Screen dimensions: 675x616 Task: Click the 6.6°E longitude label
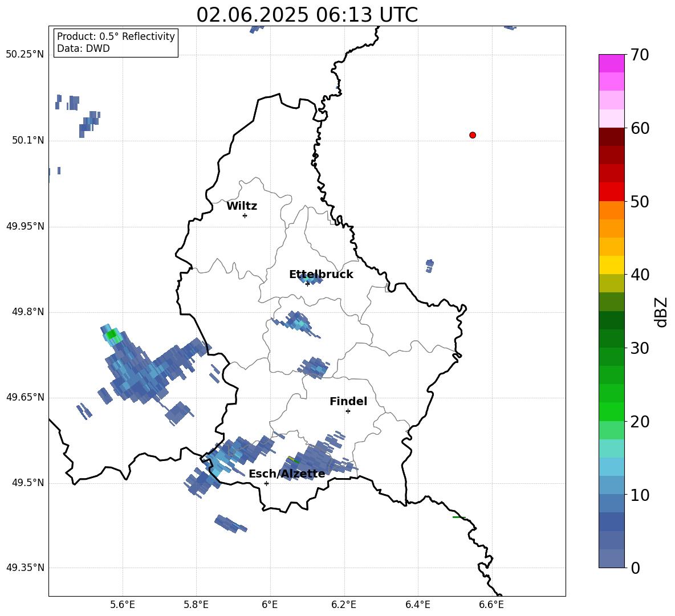click(491, 605)
